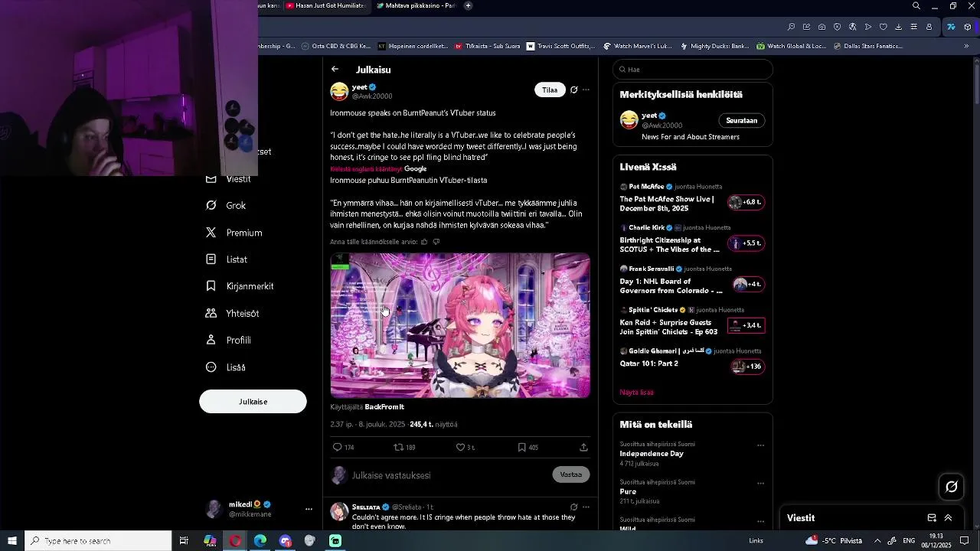Click Näytä lisää under live list
Screen dimensions: 980x551
click(636, 392)
